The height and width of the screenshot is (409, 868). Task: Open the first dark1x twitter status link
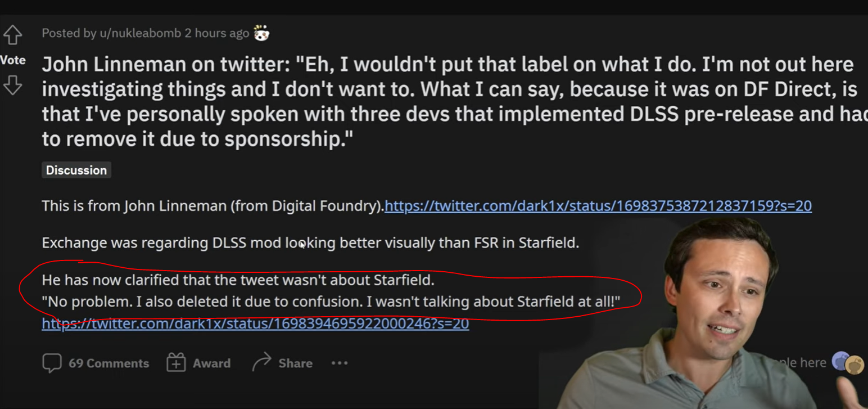point(598,206)
